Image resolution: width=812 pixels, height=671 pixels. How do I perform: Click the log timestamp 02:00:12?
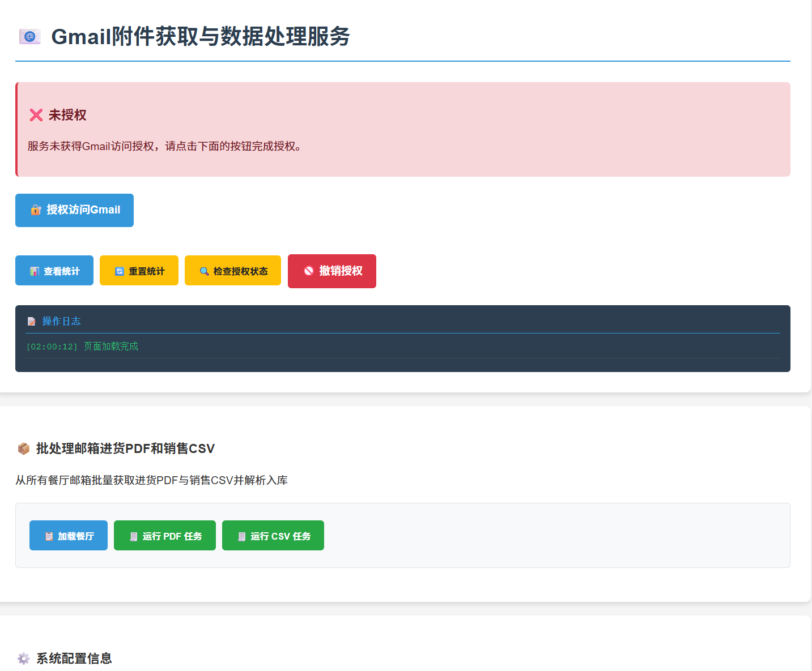click(x=52, y=347)
